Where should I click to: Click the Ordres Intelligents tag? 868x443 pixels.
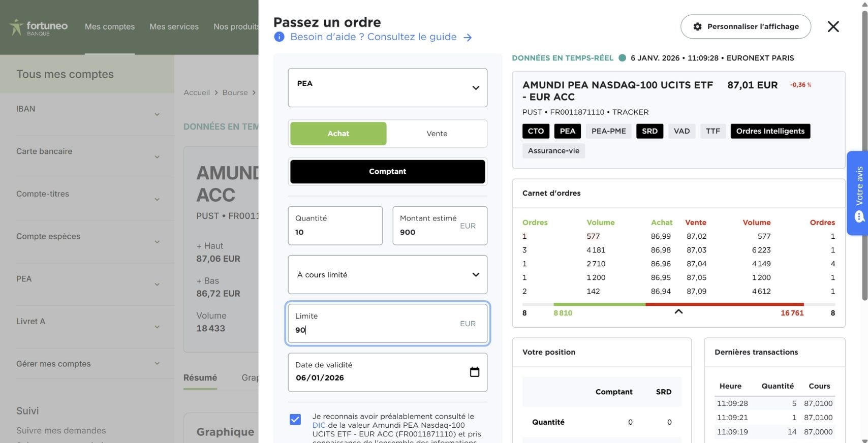click(770, 131)
